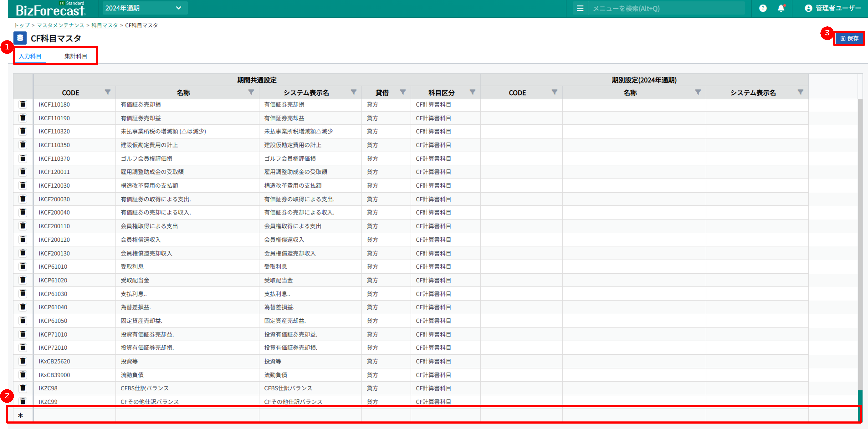Viewport: 868px width, 429px height.
Task: Expand the 2024年通期 period dropdown
Action: [145, 8]
